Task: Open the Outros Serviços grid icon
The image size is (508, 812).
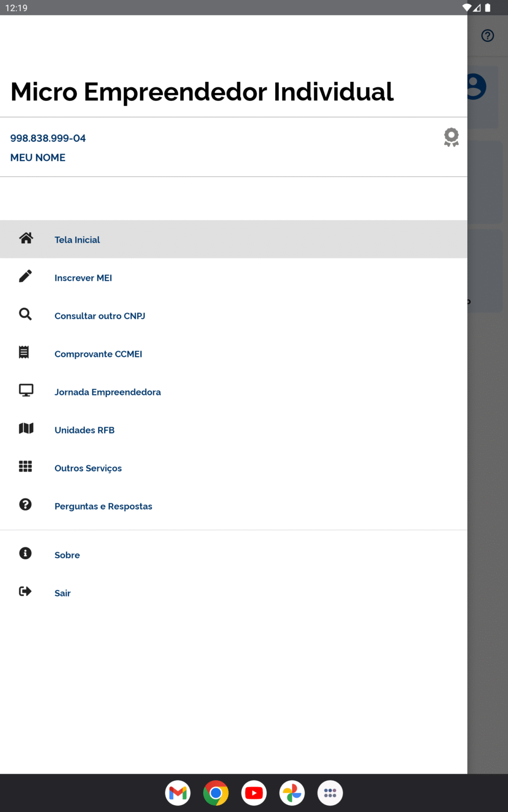Action: [x=25, y=466]
